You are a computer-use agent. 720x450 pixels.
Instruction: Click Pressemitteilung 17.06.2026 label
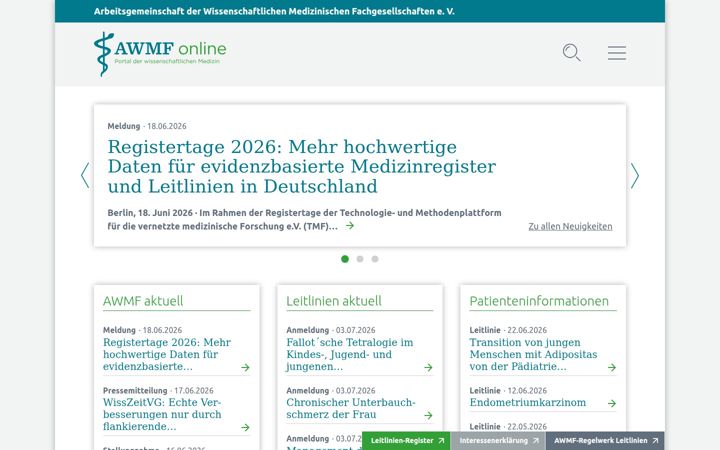coord(158,391)
